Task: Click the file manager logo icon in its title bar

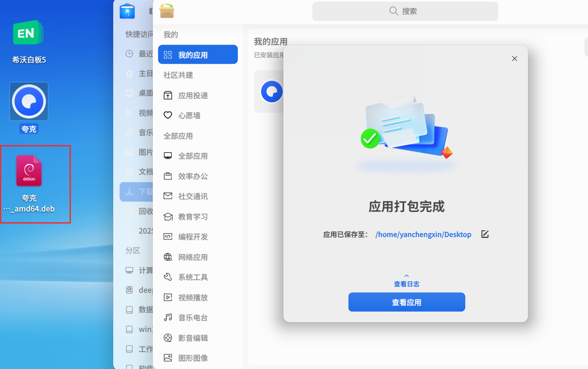Action: coord(127,11)
